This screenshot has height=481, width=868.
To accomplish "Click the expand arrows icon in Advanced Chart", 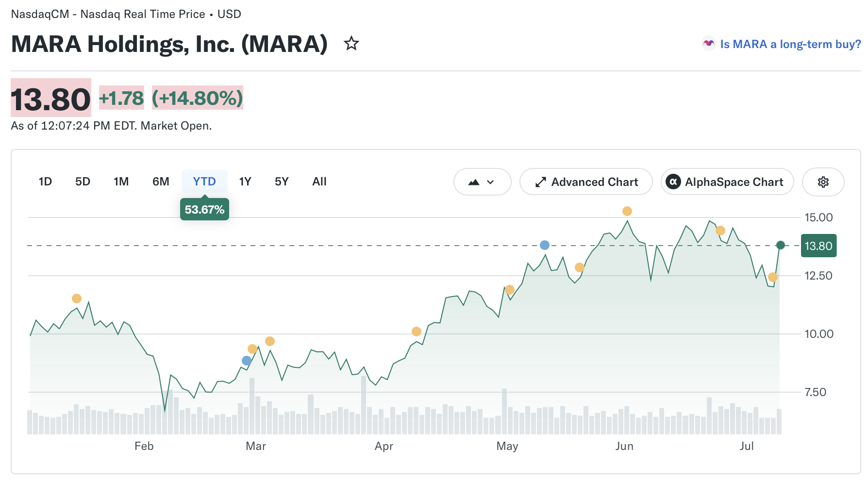I will tap(541, 182).
